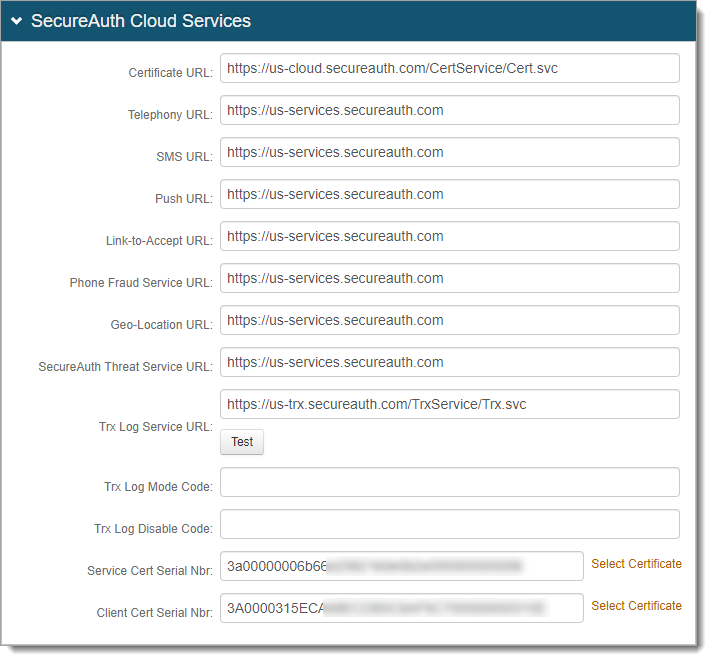Click the Certificate URL input field
Viewport: 712px width, 661px height.
(449, 69)
